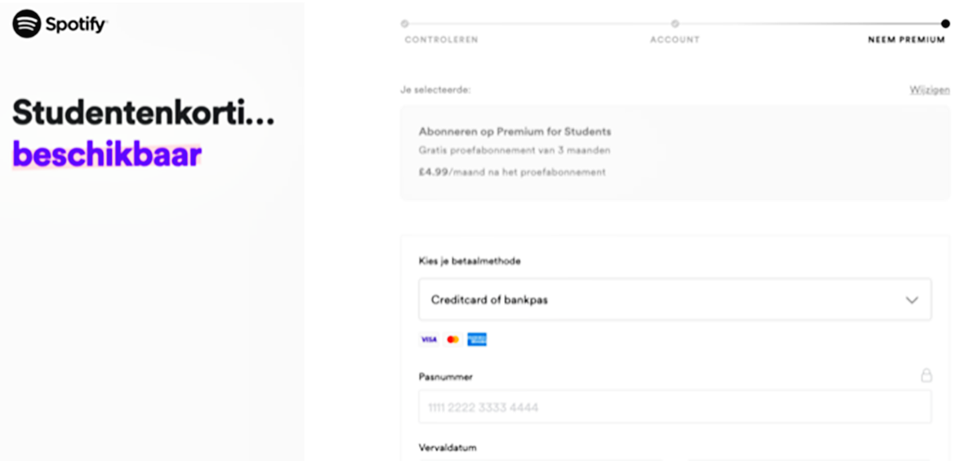Click the Premium for Students plan card
This screenshot has height=461, width=980.
click(675, 153)
